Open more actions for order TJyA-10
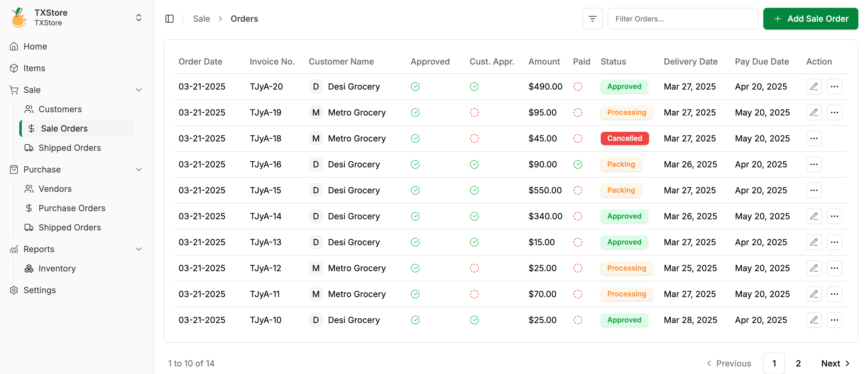The image size is (868, 374). tap(834, 320)
